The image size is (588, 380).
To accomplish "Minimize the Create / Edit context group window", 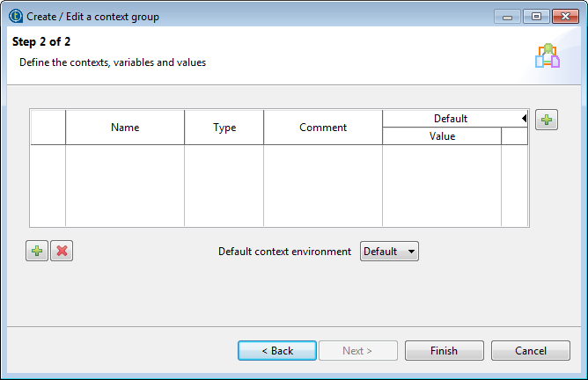I will (x=506, y=16).
